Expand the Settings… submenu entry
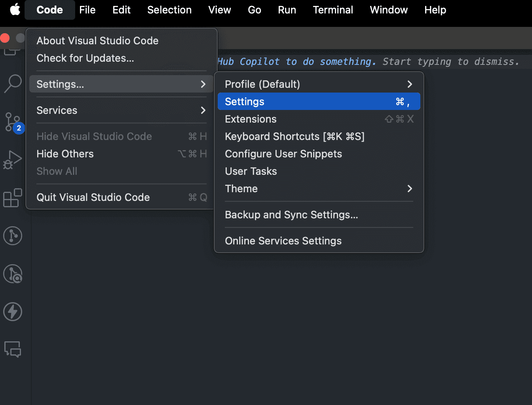This screenshot has width=532, height=405. 122,84
